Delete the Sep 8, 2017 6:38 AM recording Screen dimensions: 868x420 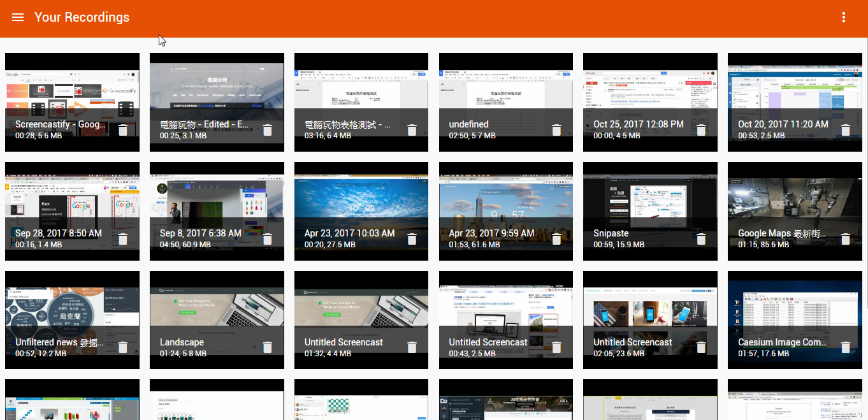(268, 239)
